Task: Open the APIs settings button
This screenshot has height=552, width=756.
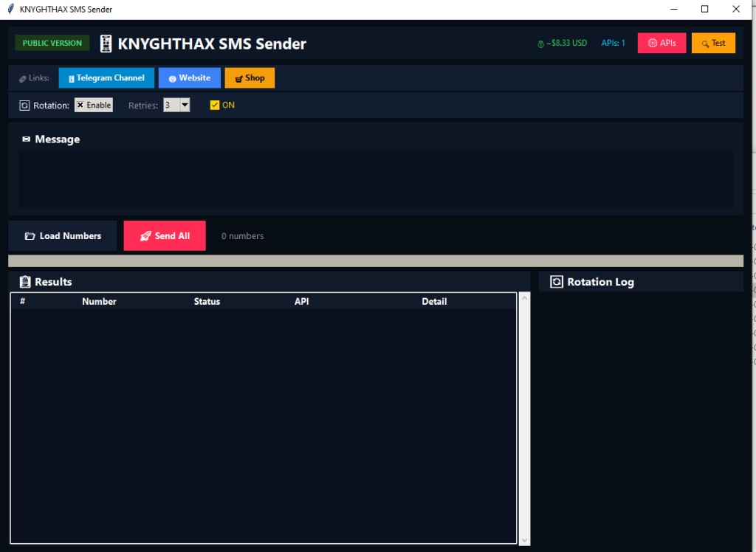Action: click(661, 43)
